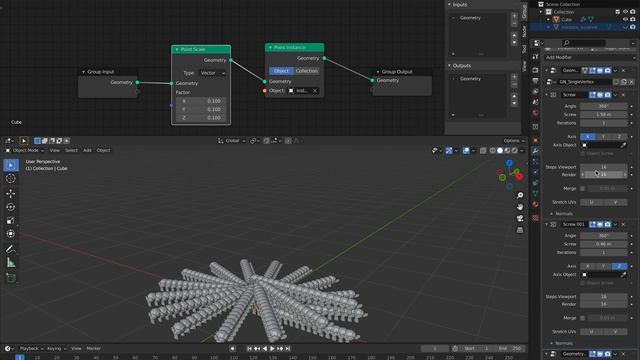Select the 3D Cursor tool
Screen dimensions: 640x360
pyautogui.click(x=11, y=179)
